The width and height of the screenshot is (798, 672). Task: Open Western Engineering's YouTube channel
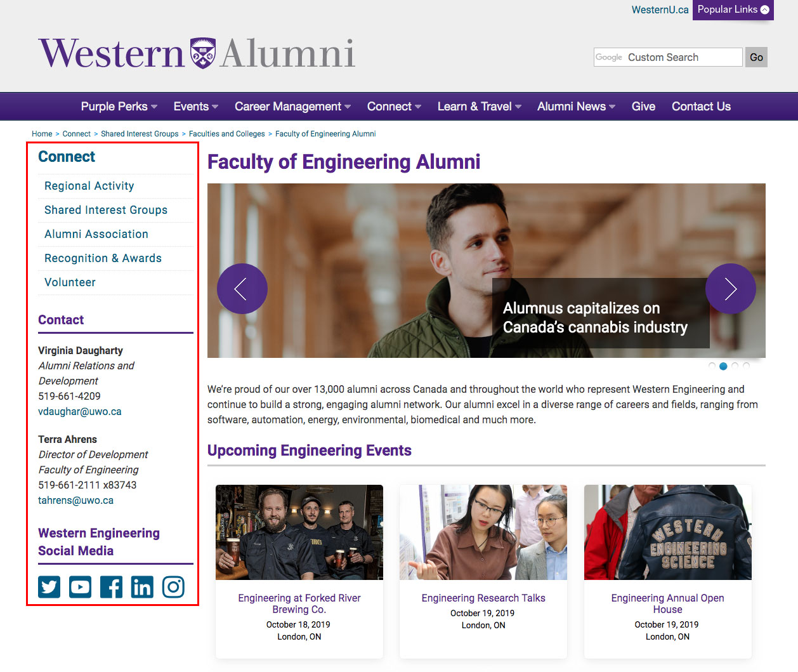pos(80,587)
